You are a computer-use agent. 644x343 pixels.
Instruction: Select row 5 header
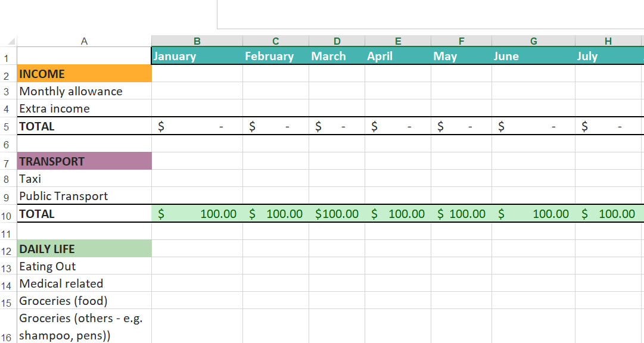pyautogui.click(x=6, y=126)
